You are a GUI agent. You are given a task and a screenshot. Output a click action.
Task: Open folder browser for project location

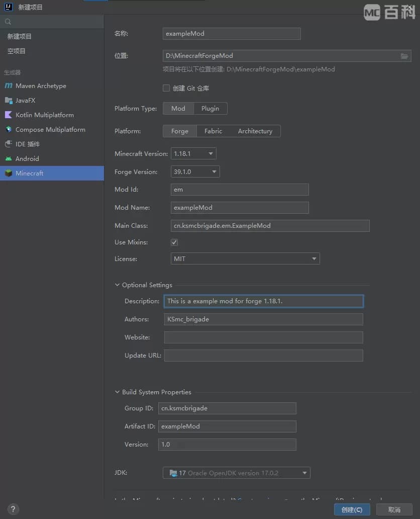point(404,56)
